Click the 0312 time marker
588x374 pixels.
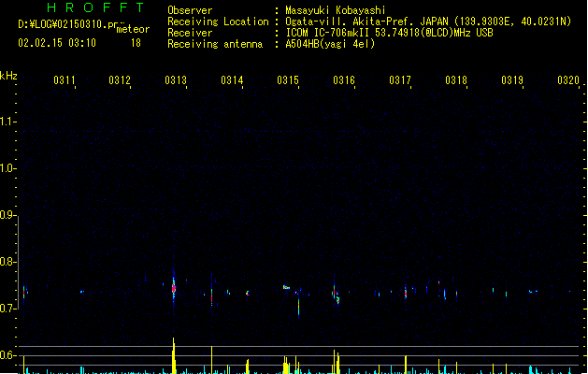click(120, 80)
